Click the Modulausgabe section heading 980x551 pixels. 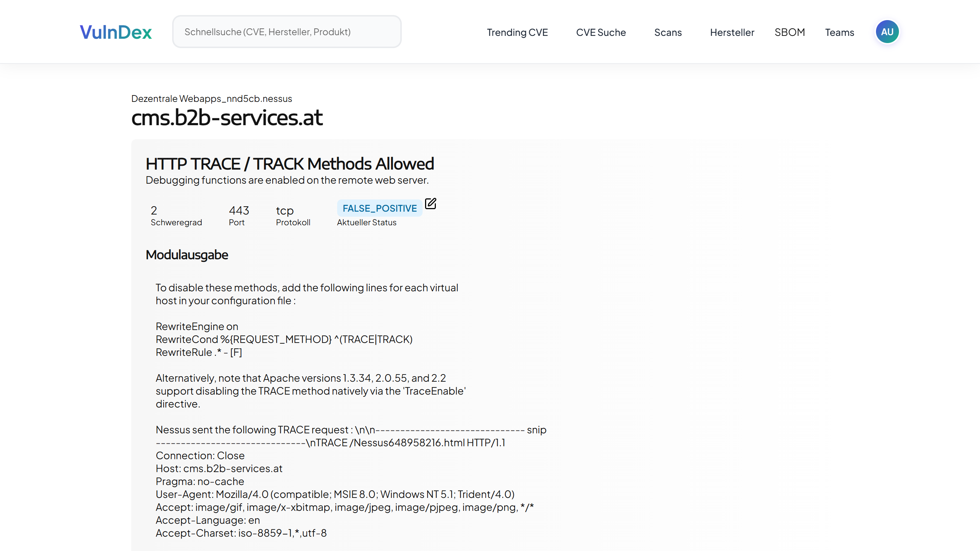pyautogui.click(x=187, y=255)
